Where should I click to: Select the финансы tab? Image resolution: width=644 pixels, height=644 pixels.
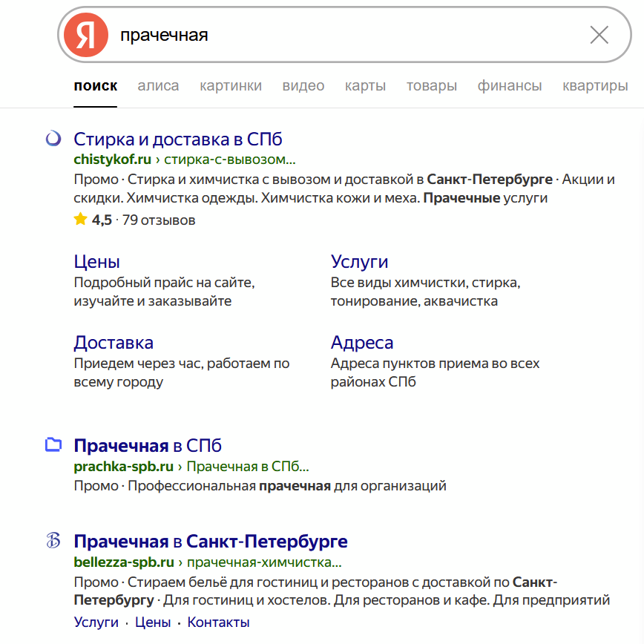click(x=509, y=85)
